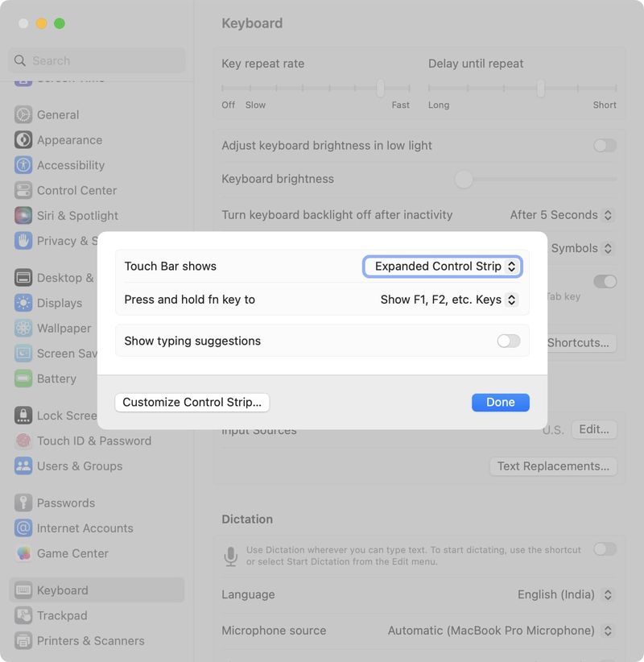This screenshot has width=644, height=662.
Task: Click the Battery icon in sidebar
Action: click(x=23, y=379)
